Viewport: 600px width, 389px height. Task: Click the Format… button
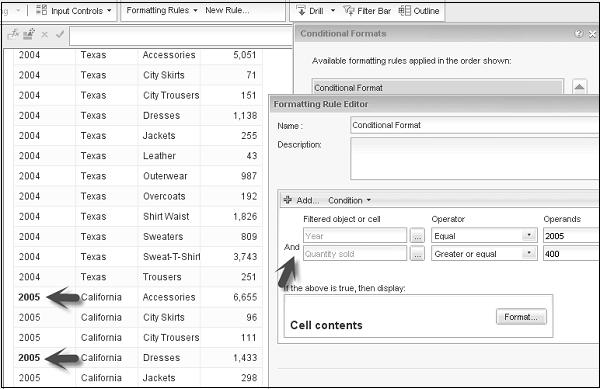click(521, 317)
